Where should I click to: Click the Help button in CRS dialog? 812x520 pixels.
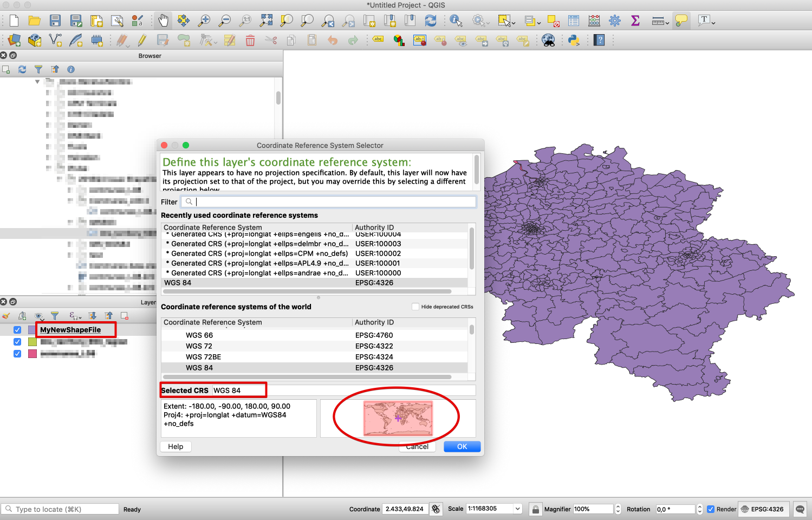176,446
